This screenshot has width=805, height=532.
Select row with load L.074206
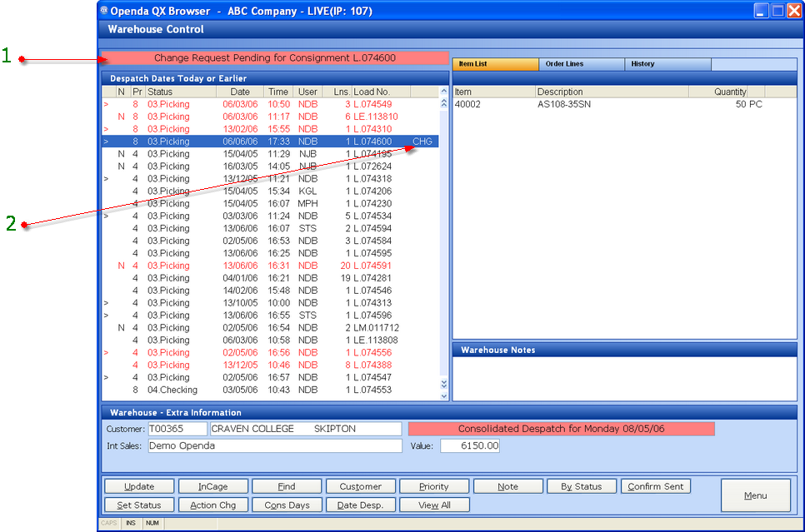[271, 191]
